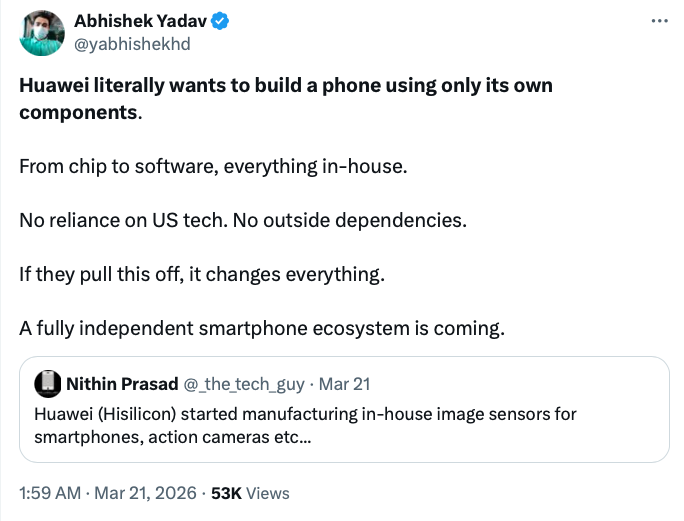The width and height of the screenshot is (684, 521).
Task: Click Abhishek Yadav's profile avatar
Action: [43, 34]
